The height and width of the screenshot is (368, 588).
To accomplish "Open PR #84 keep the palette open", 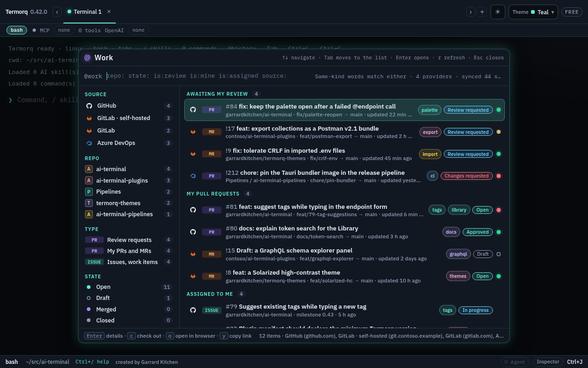I will click(x=345, y=110).
